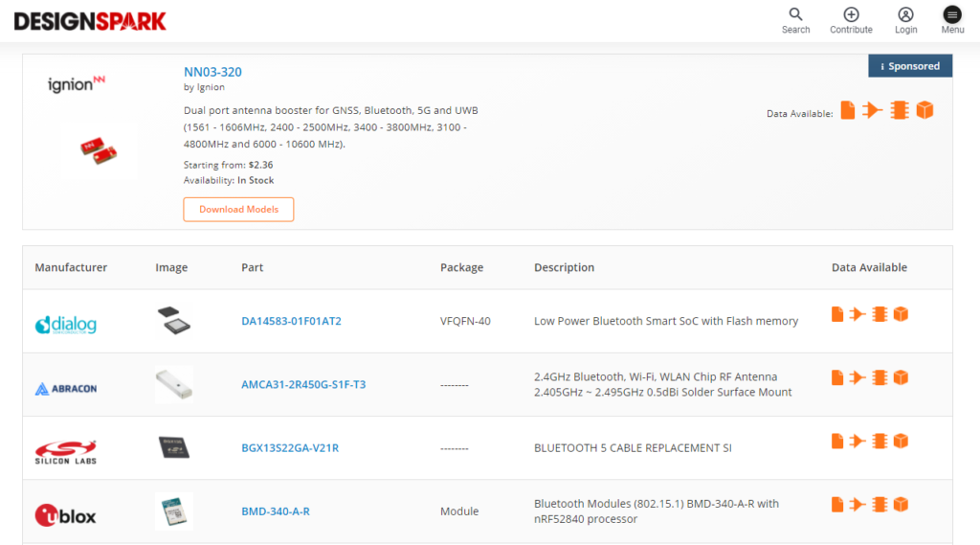Image resolution: width=980 pixels, height=545 pixels.
Task: Click the u-blox manufacturer logo
Action: pos(66,515)
